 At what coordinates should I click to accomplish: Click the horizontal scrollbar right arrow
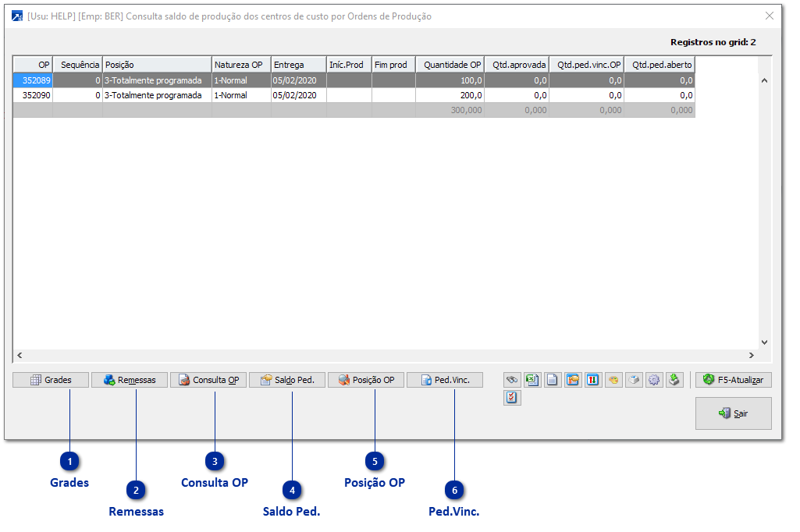[751, 355]
